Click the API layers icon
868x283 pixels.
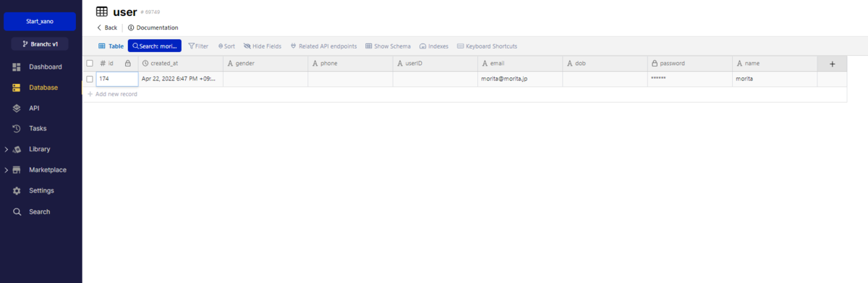click(x=17, y=108)
